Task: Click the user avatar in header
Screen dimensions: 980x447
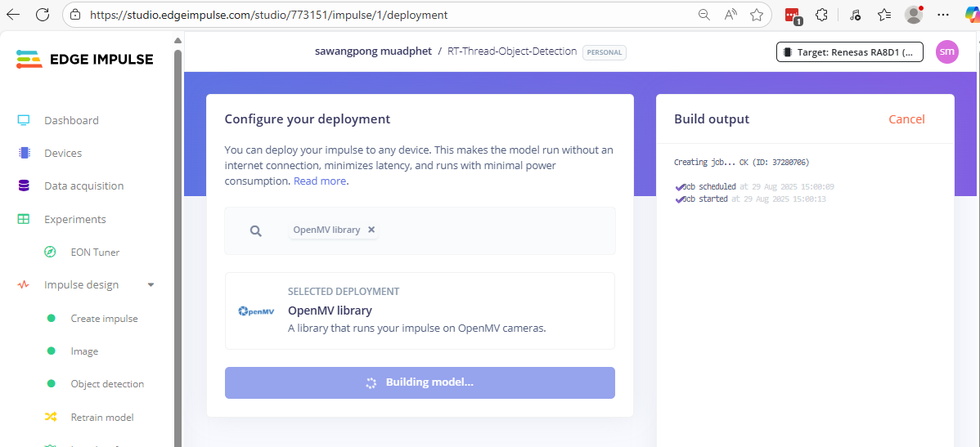Action: pyautogui.click(x=946, y=51)
